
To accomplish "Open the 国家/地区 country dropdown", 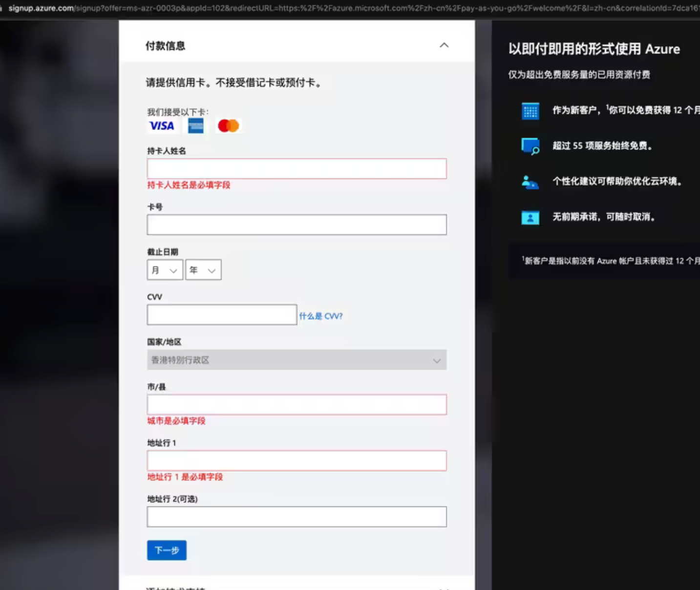I will click(x=297, y=360).
